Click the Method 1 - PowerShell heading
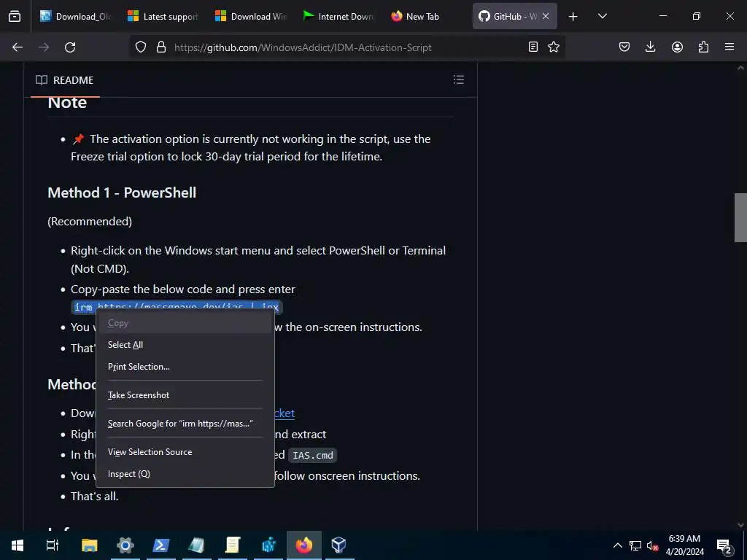The height and width of the screenshot is (560, 747). tap(122, 192)
